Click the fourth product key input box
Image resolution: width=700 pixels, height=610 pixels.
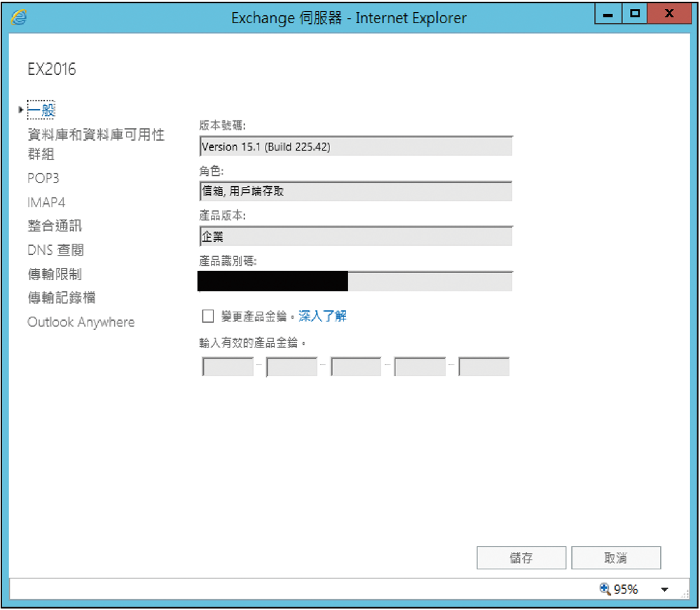[420, 367]
